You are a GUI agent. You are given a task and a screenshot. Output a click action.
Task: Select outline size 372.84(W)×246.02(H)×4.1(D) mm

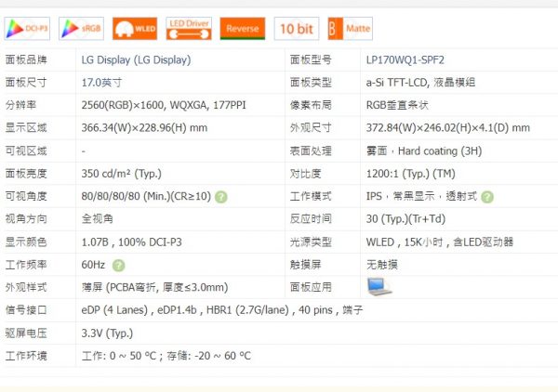coord(448,128)
